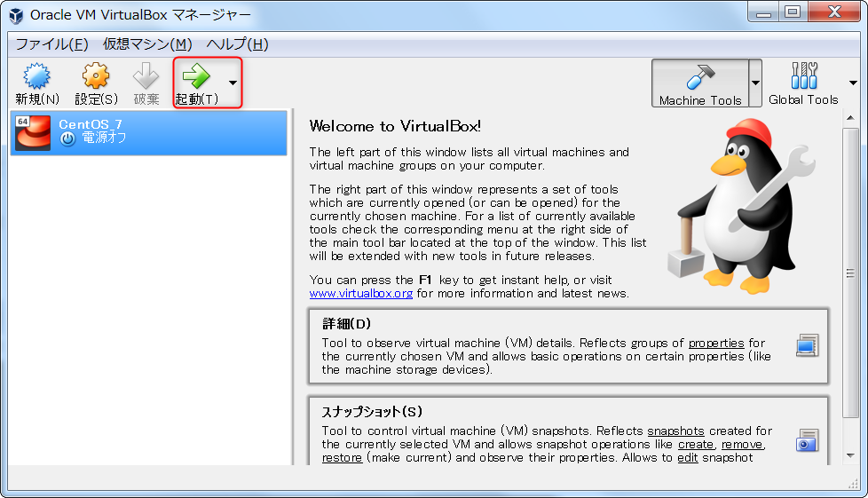Viewport: 868px width, 498px height.
Task: Expand the 起動(T) start options dropdown arrow
Action: click(233, 83)
